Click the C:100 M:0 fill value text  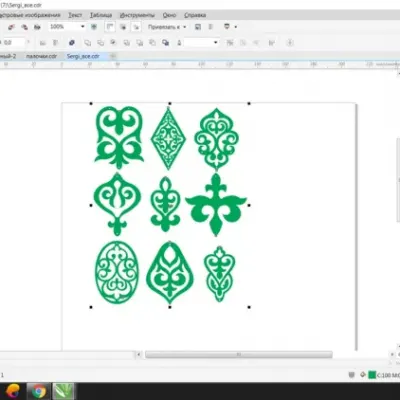coord(388,375)
